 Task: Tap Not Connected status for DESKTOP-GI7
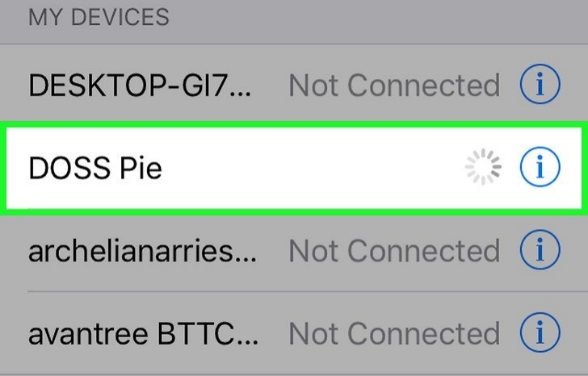[x=394, y=86]
